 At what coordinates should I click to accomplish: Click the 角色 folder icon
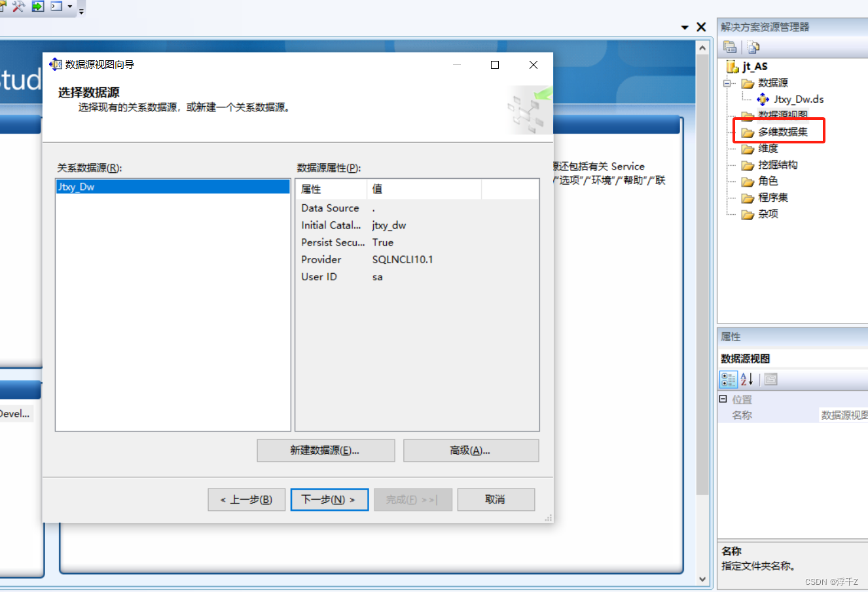tap(748, 181)
